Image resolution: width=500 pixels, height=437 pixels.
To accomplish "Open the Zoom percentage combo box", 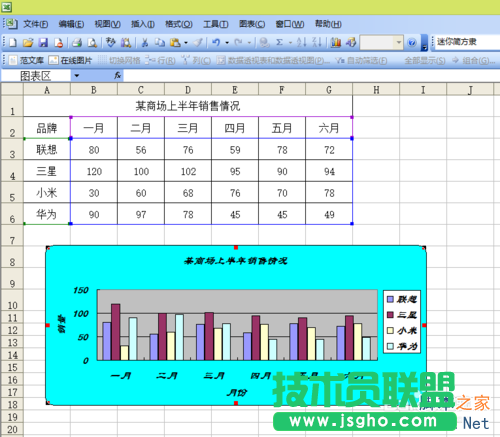I will tap(382, 43).
